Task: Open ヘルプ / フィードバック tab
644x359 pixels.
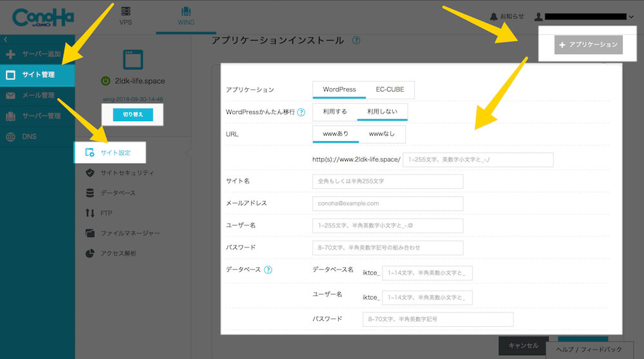Action: point(589,349)
